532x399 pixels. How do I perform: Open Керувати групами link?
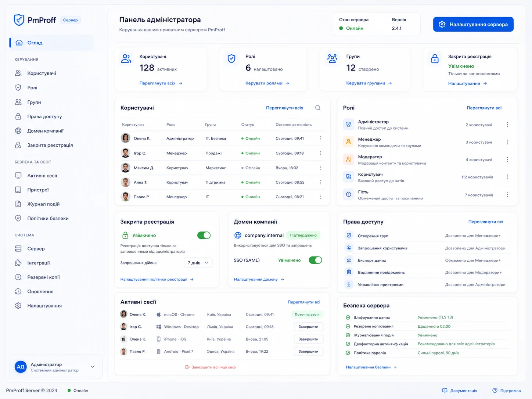point(369,83)
